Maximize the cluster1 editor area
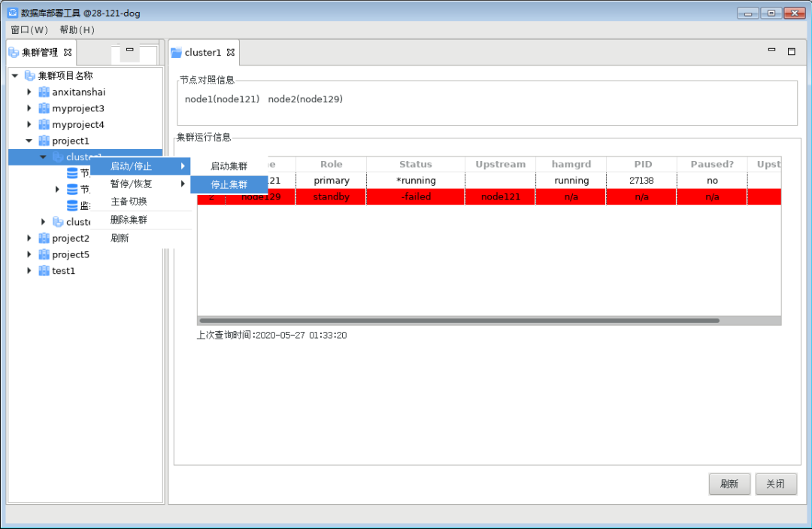This screenshot has height=529, width=812. (791, 51)
